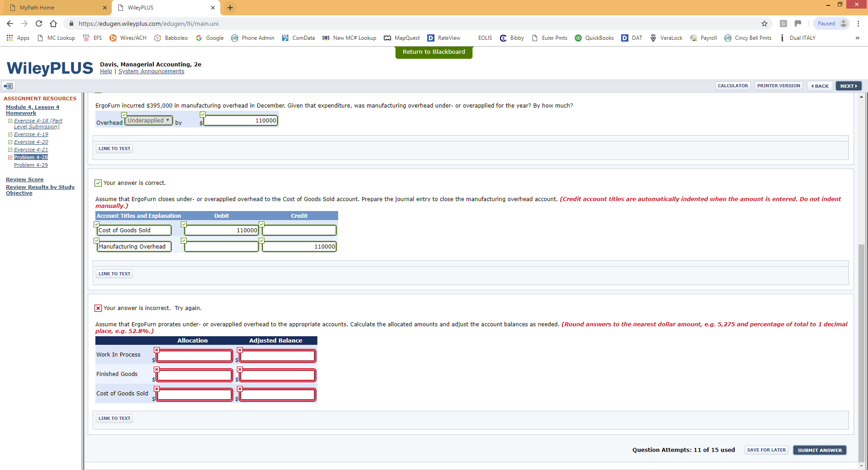The width and height of the screenshot is (868, 470).
Task: Click Return to Blackboard button
Action: (x=434, y=52)
